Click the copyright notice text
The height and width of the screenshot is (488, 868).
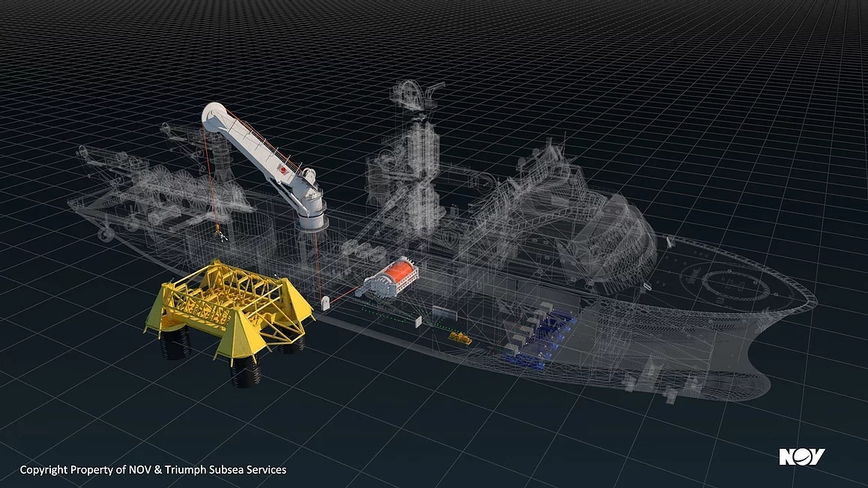tap(153, 470)
